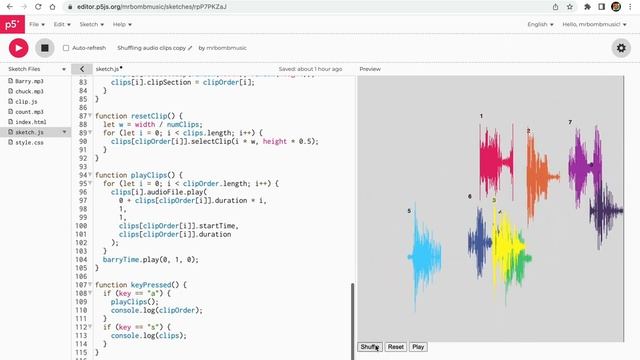The width and height of the screenshot is (640, 360).
Task: Open the mrbombmusic author link
Action: [227, 48]
